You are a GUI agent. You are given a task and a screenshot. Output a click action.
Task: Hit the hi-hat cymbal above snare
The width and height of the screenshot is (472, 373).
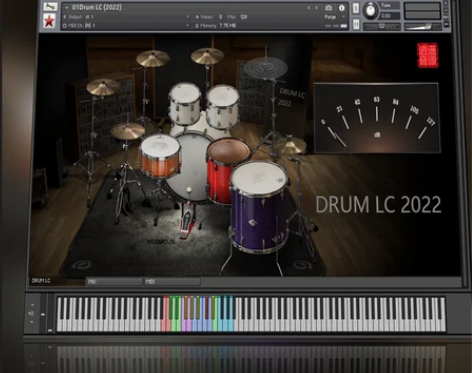pos(127,131)
